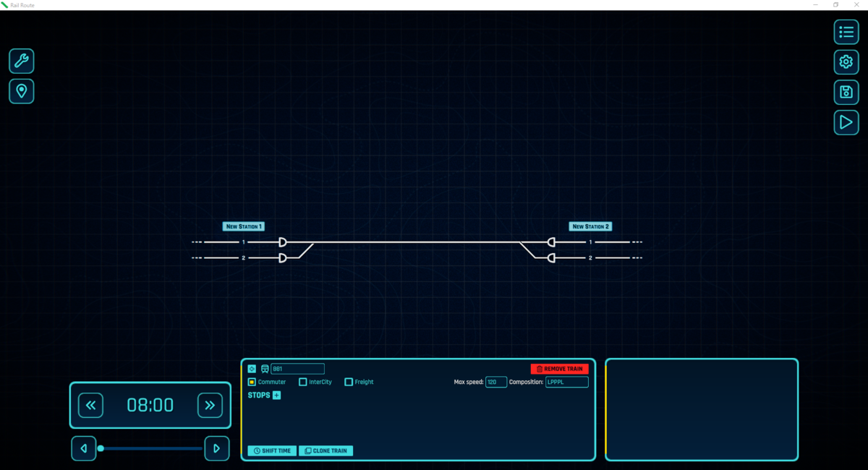Save the map with floppy disk icon

click(x=846, y=92)
